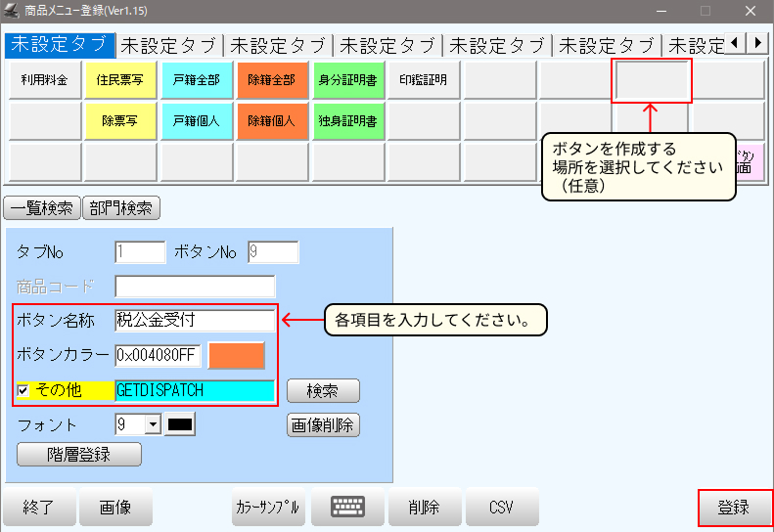Click the ボタン名称 text field
Image resolution: width=774 pixels, height=532 pixels.
click(x=195, y=319)
